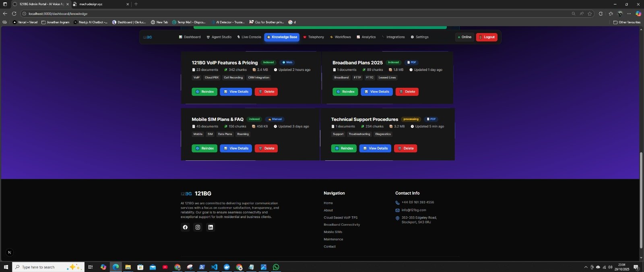This screenshot has height=272, width=644.
Task: Click the Next.js dev indicator badge
Action: coord(10,253)
